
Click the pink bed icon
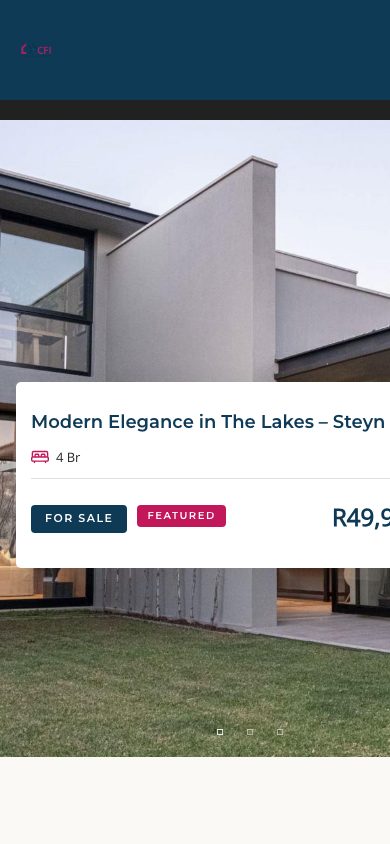tap(40, 457)
